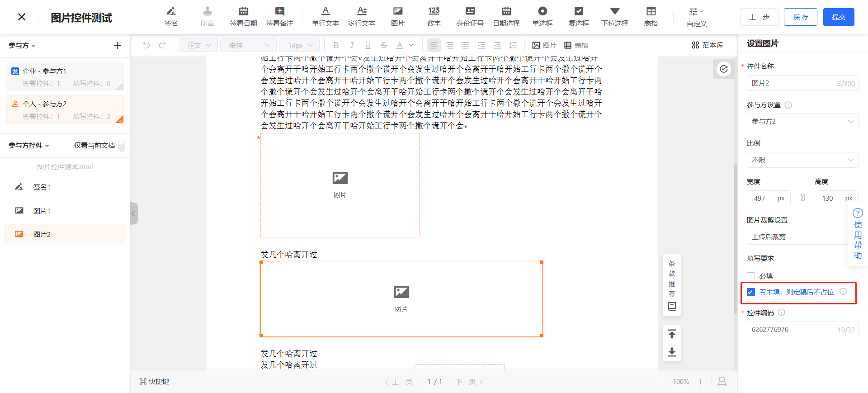Click 保存 to save
The height and width of the screenshot is (393, 868).
coord(801,17)
